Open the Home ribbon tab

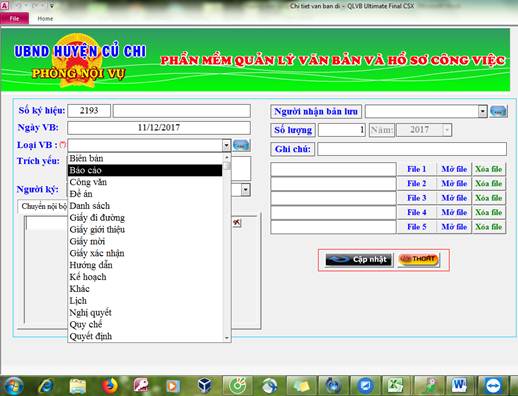[45, 19]
